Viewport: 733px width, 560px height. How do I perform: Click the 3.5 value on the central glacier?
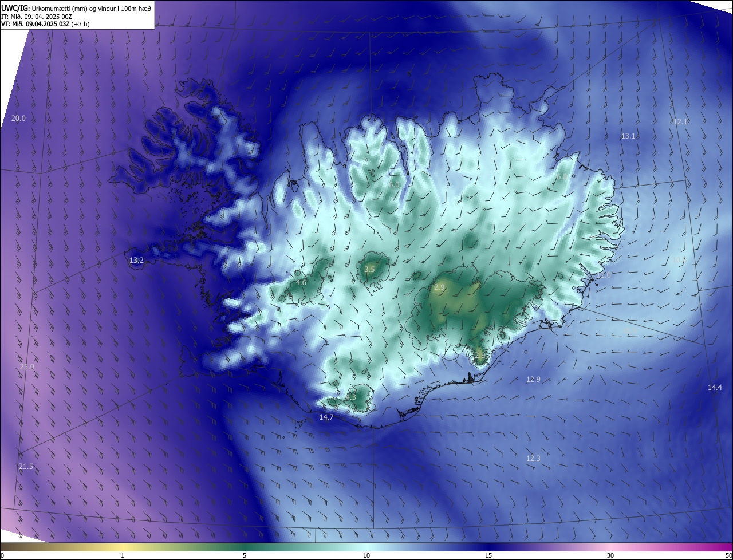point(369,269)
